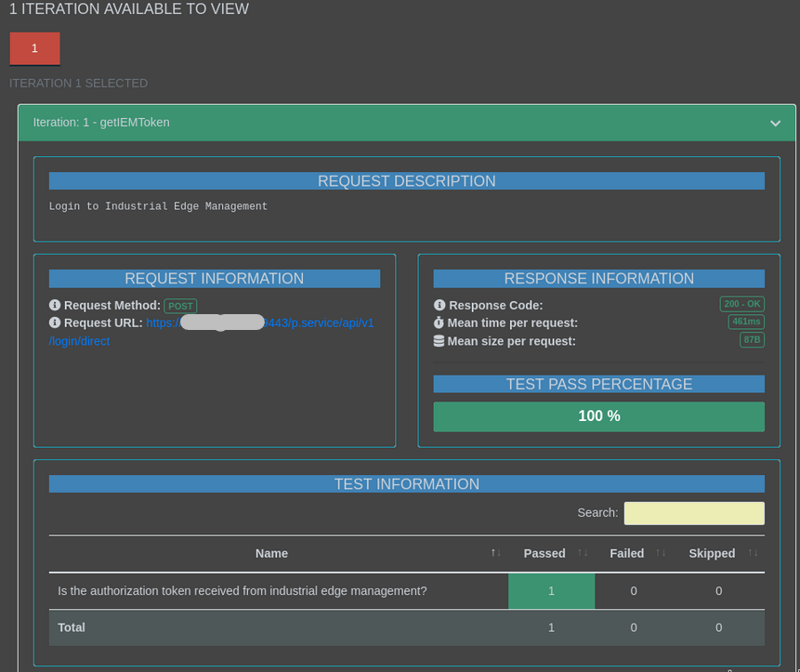Image resolution: width=800 pixels, height=672 pixels.
Task: Click the 200 - OK response badge
Action: (x=741, y=304)
